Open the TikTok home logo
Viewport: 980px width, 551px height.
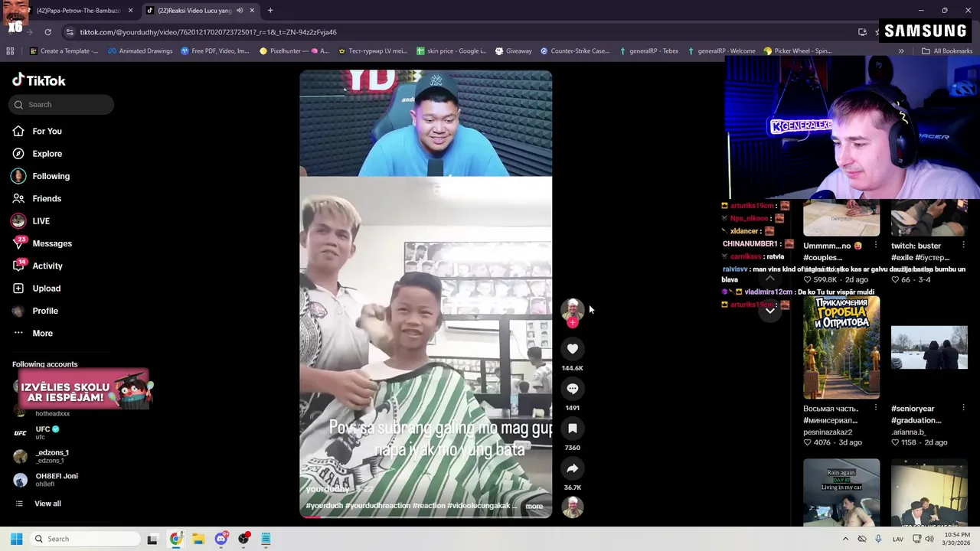pyautogui.click(x=38, y=80)
